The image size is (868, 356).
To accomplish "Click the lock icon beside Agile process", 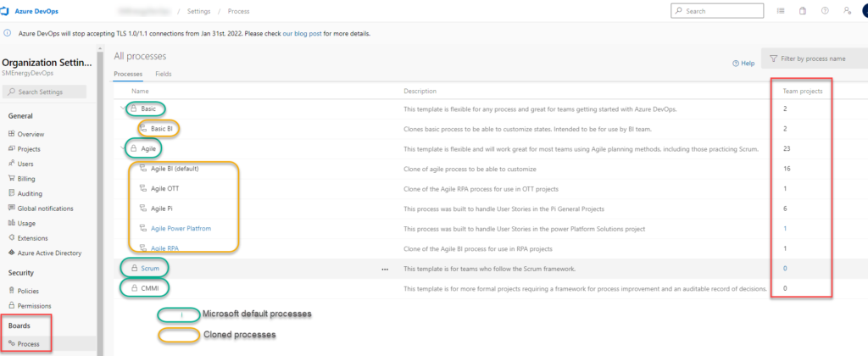I will click(133, 148).
